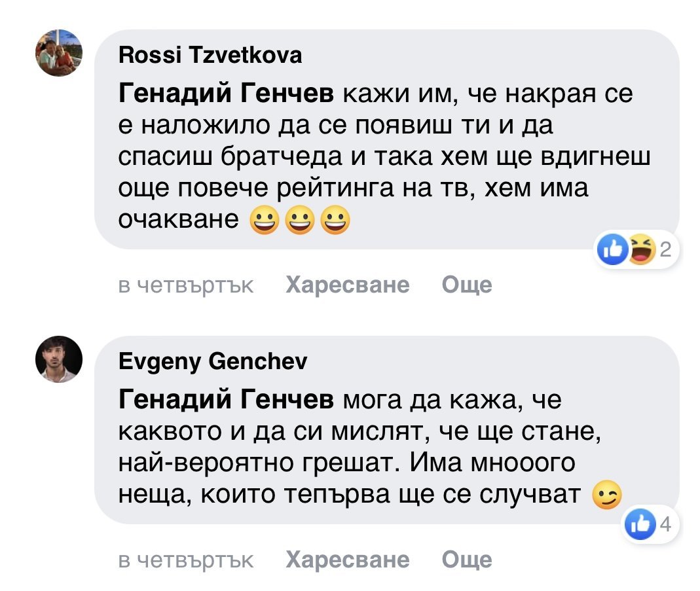This screenshot has width=700, height=591.
Task: Open Генадий Генчев mention in Evgeny's comment
Action: point(225,399)
